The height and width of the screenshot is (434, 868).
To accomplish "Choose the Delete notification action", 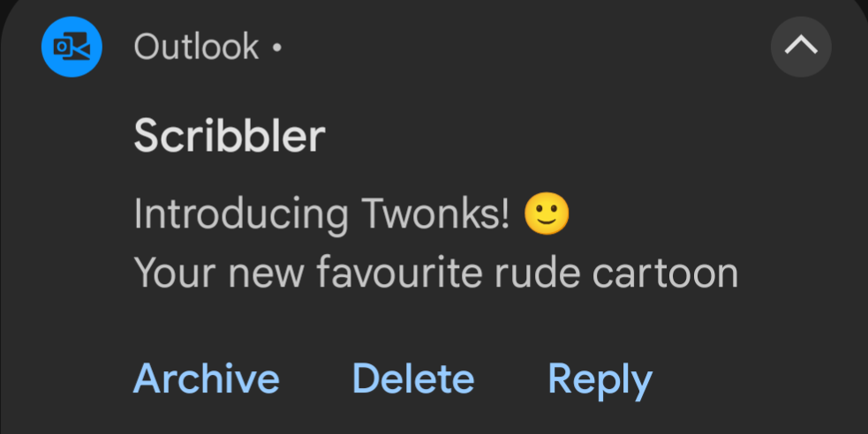I will point(413,379).
